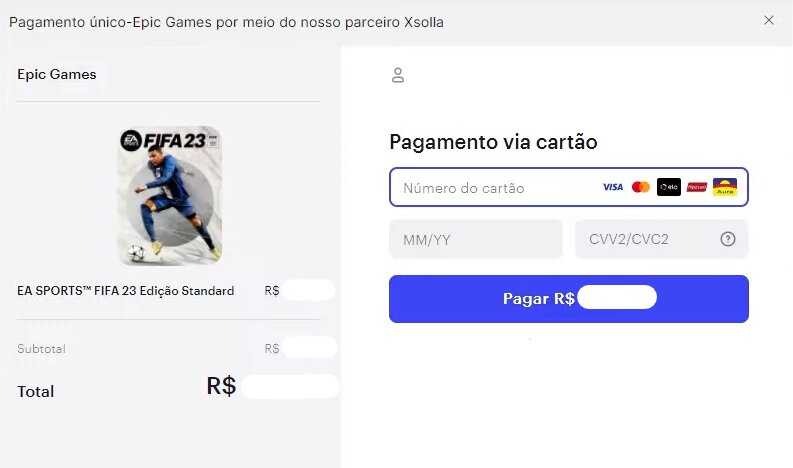Click the Subtotal row label
The width and height of the screenshot is (793, 468).
tap(41, 349)
